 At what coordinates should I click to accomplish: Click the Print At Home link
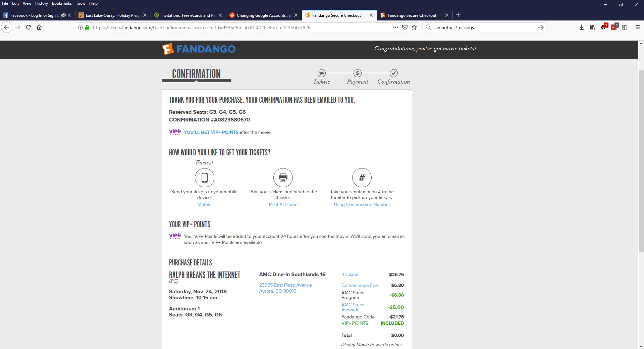pos(283,205)
